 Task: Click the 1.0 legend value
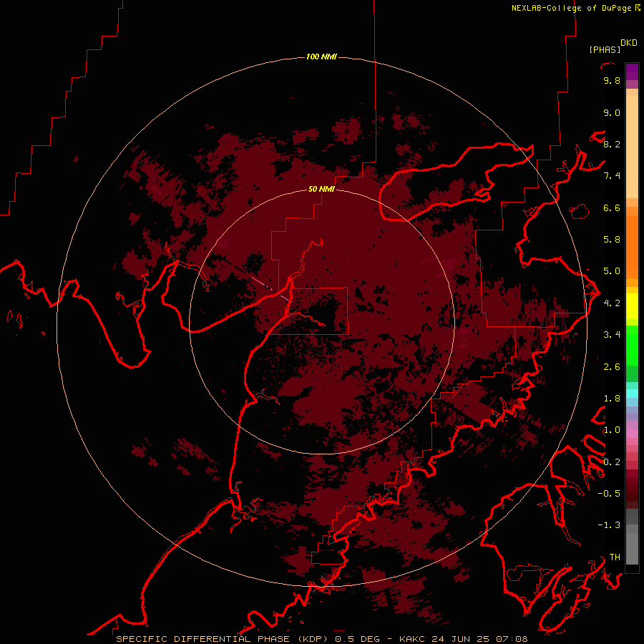coord(612,430)
